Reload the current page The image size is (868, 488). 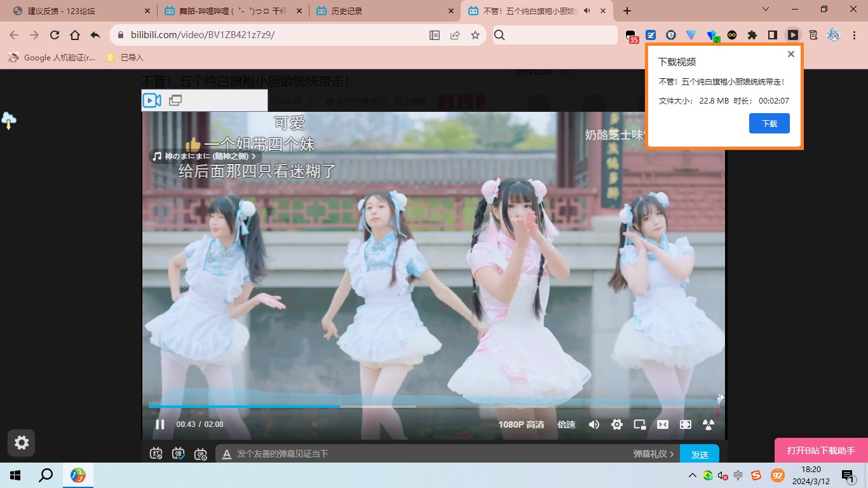[x=55, y=36]
